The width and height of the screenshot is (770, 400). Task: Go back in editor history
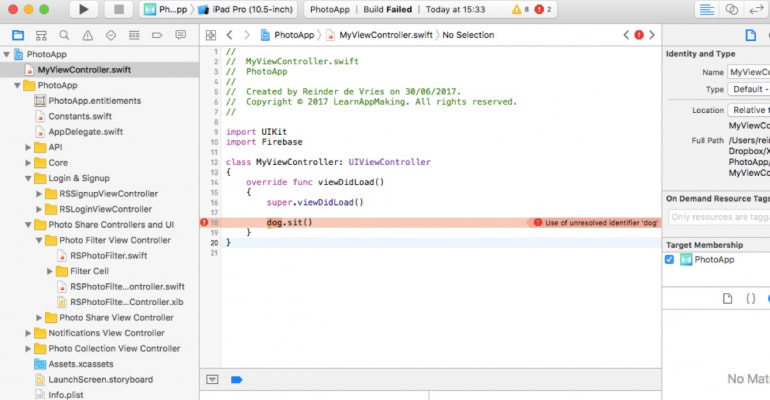pyautogui.click(x=229, y=35)
